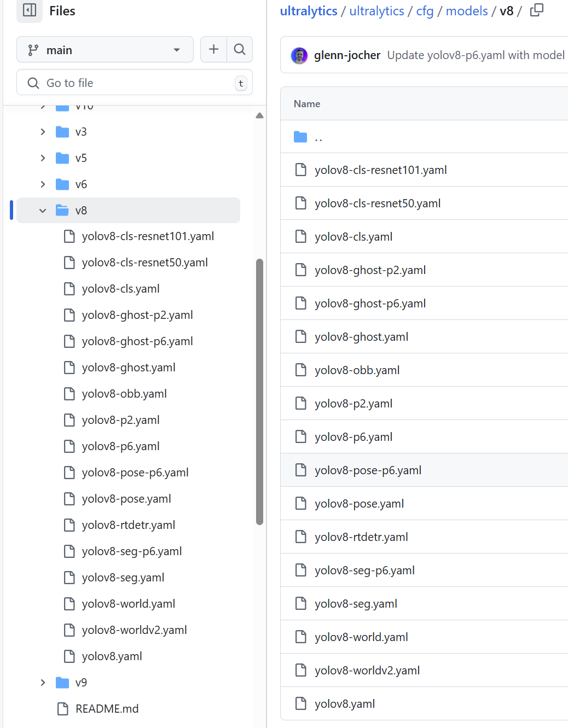Click file icon beside yolov8-obb.yaml in list
568x728 pixels.
(301, 370)
